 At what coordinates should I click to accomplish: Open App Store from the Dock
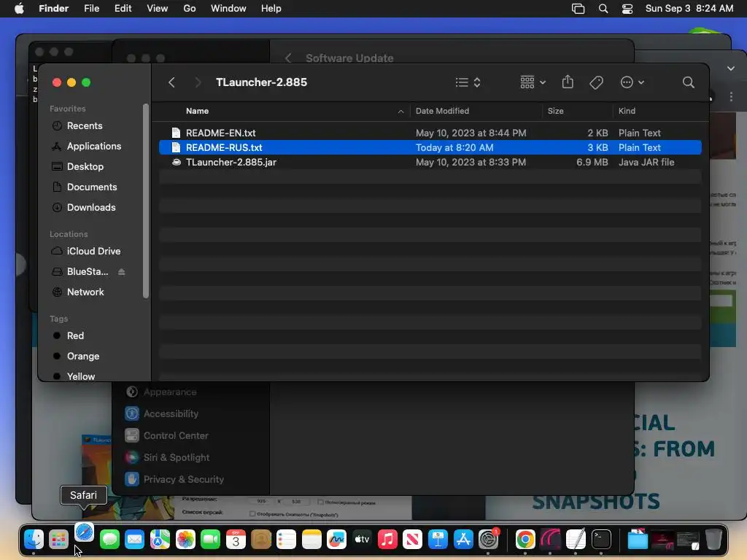point(462,539)
